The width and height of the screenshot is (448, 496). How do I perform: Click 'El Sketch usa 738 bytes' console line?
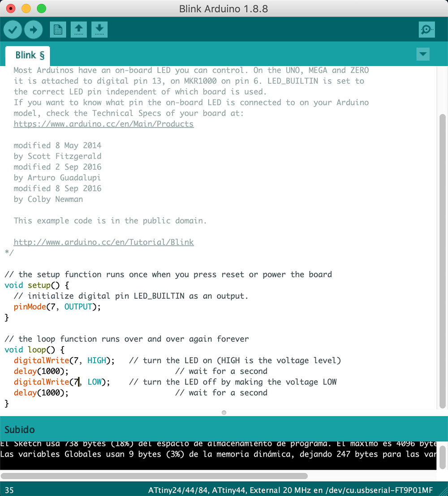(218, 444)
